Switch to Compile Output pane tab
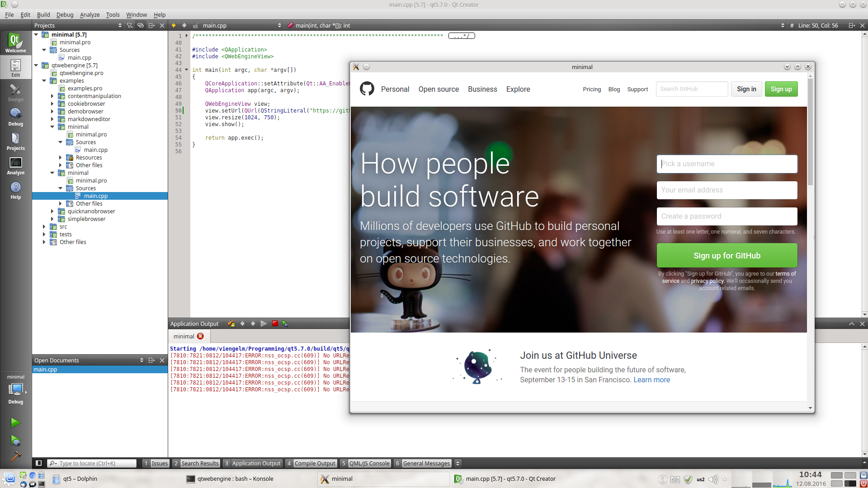This screenshot has width=868, height=488. 314,463
